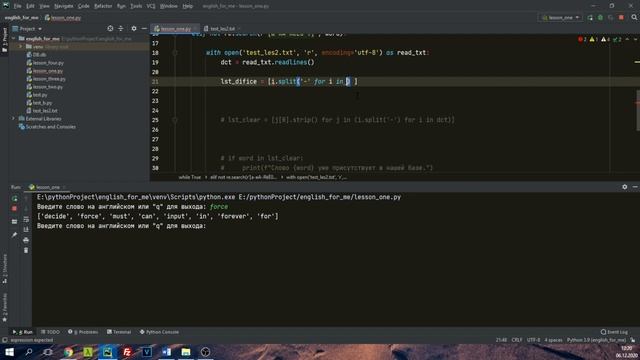The height and width of the screenshot is (360, 640).
Task: Open the Help menu
Action: point(187,6)
